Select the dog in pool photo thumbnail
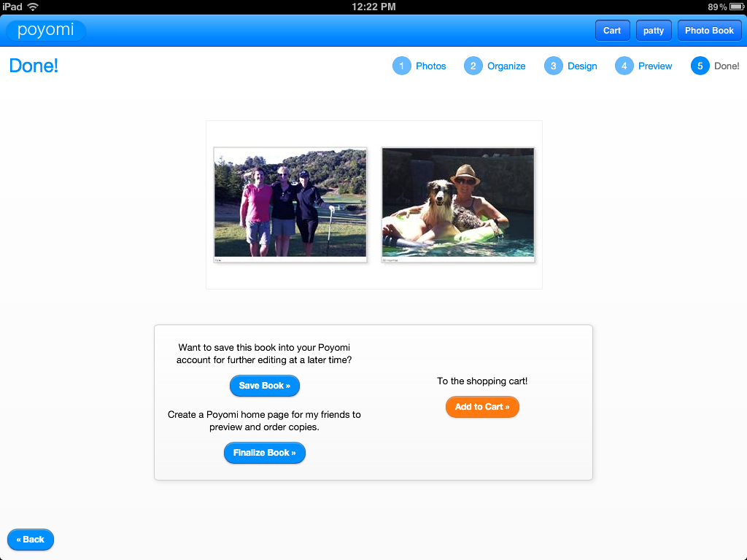 (x=458, y=204)
